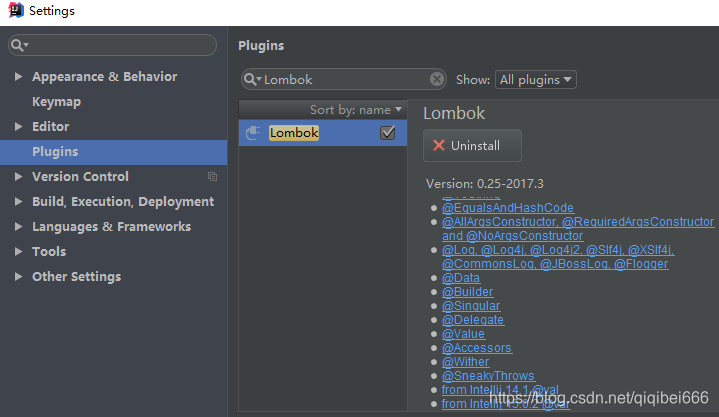The width and height of the screenshot is (719, 417).
Task: Click the Lombok heading in details pane
Action: (x=454, y=113)
